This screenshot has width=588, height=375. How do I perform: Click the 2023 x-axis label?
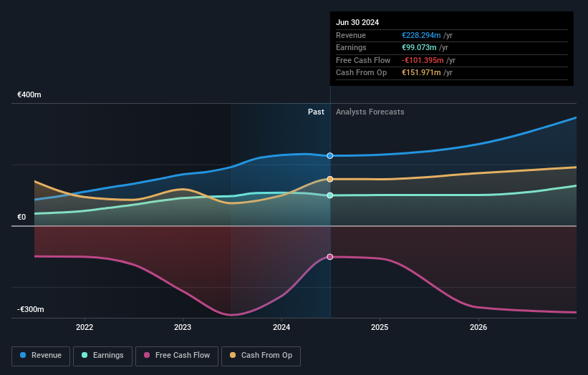tap(183, 327)
